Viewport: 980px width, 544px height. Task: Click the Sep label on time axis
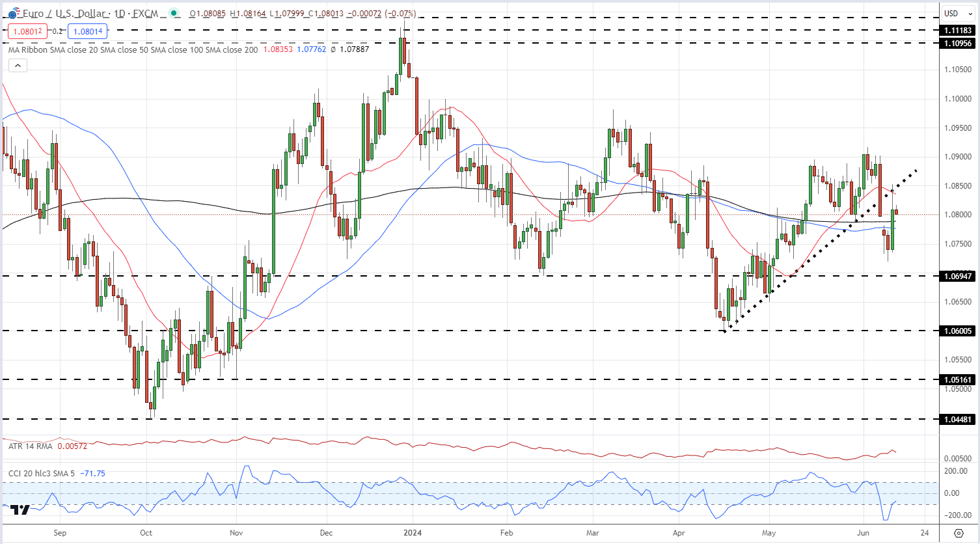[x=60, y=533]
